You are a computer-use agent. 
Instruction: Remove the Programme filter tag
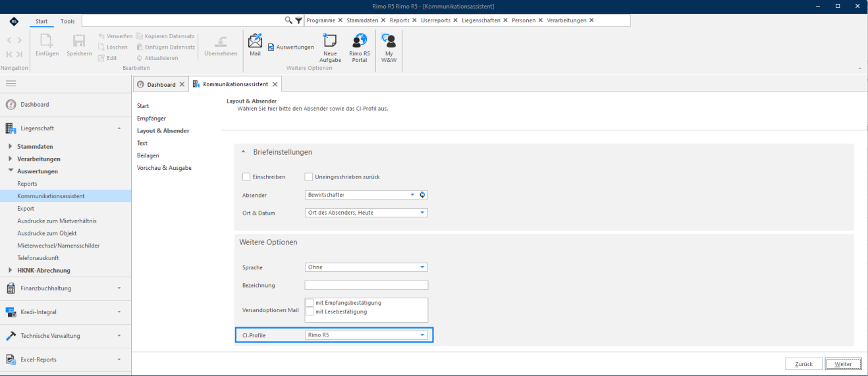[340, 20]
